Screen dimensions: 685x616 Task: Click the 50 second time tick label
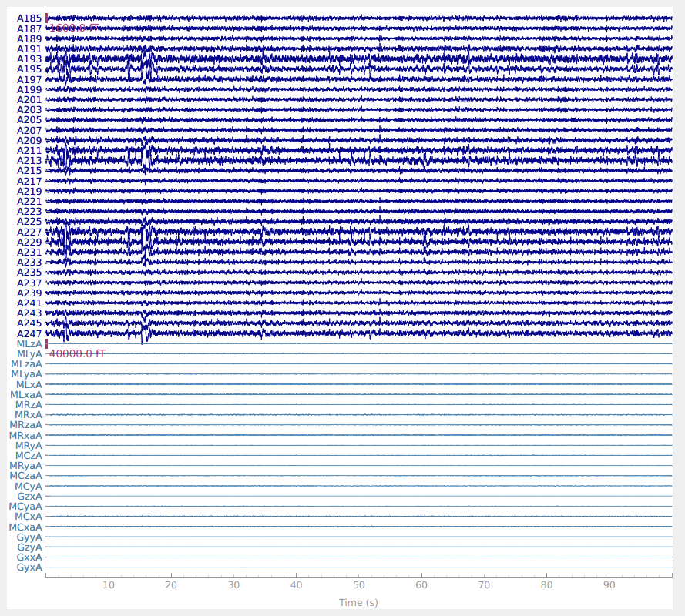358,584
